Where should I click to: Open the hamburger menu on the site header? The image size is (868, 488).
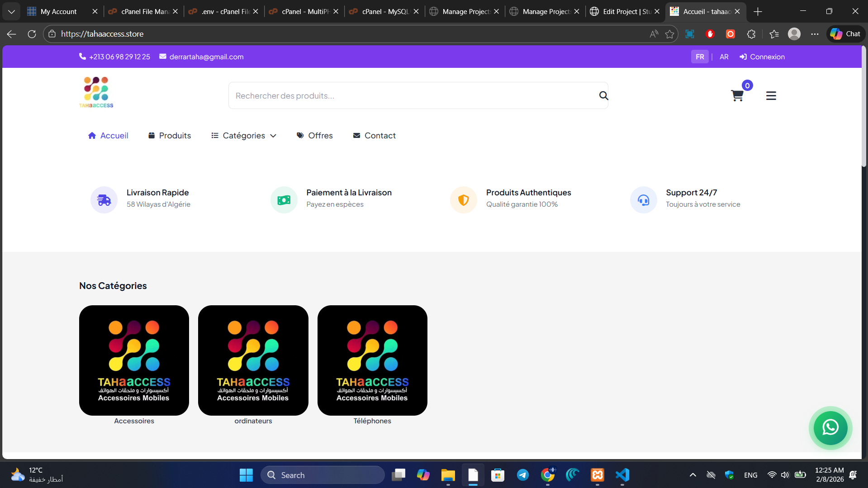(771, 95)
